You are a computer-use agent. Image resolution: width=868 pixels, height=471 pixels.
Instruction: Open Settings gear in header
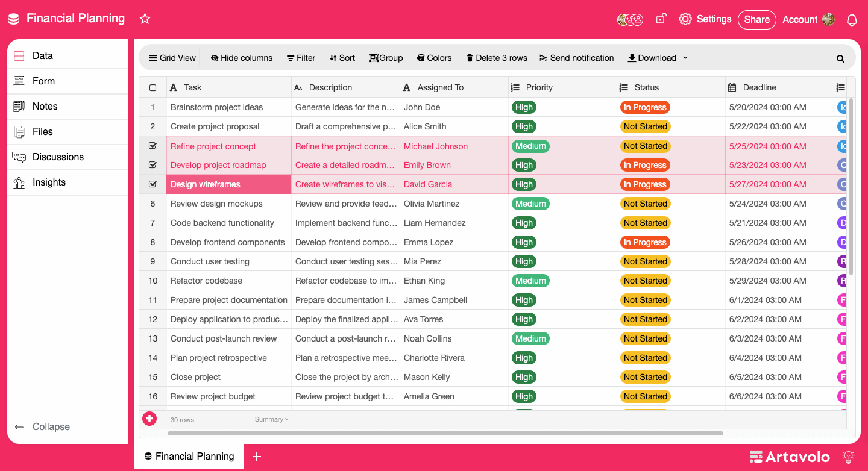tap(685, 19)
